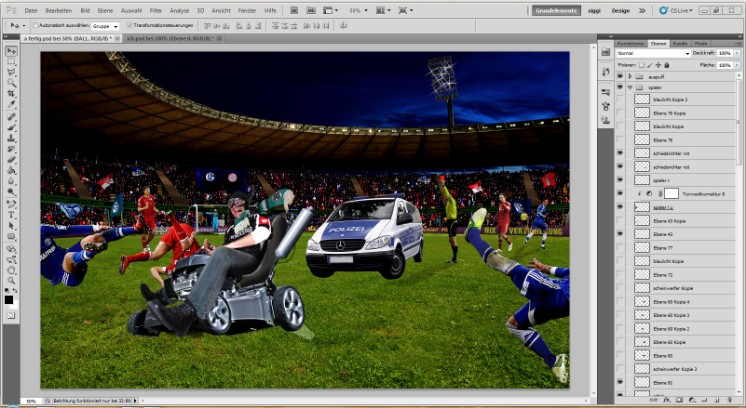746x408 pixels.
Task: Select the Lasso tool
Action: click(x=11, y=72)
